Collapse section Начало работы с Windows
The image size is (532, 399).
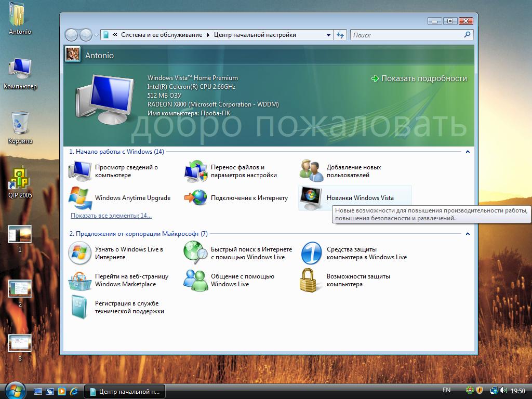pos(468,152)
